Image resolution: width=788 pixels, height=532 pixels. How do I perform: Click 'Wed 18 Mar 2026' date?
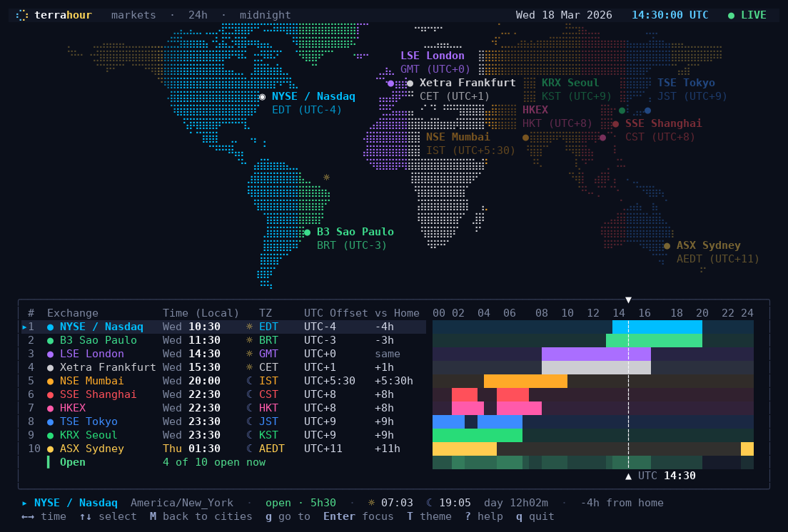click(x=564, y=15)
